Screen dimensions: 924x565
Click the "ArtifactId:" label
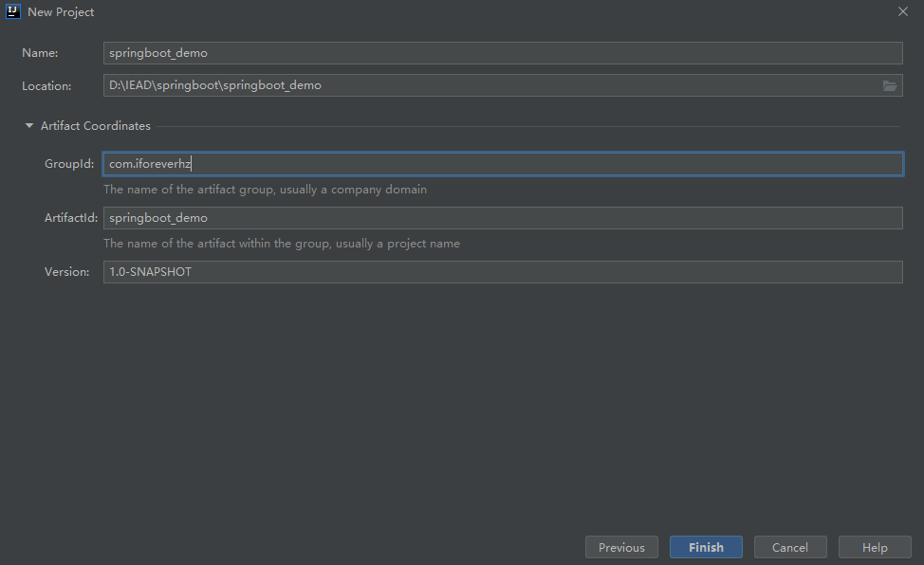70,218
